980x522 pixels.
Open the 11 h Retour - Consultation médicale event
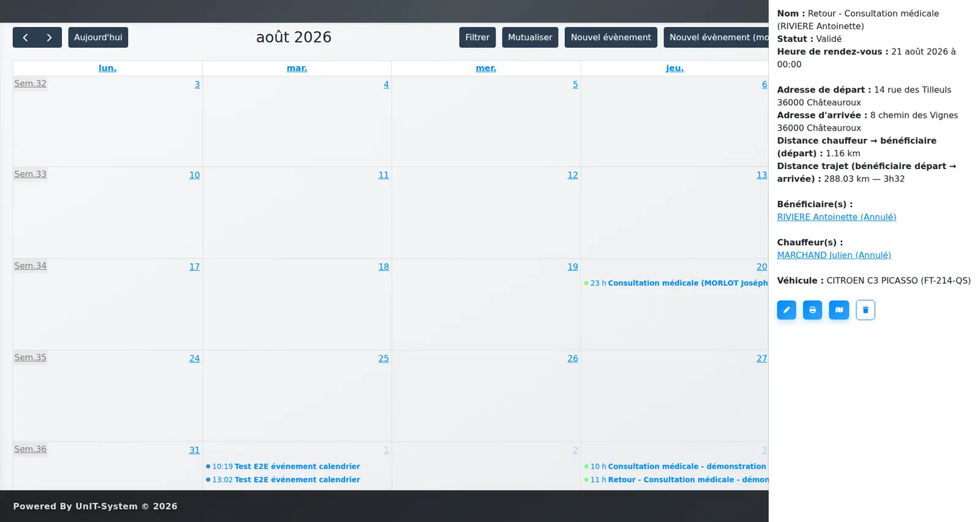tap(676, 480)
